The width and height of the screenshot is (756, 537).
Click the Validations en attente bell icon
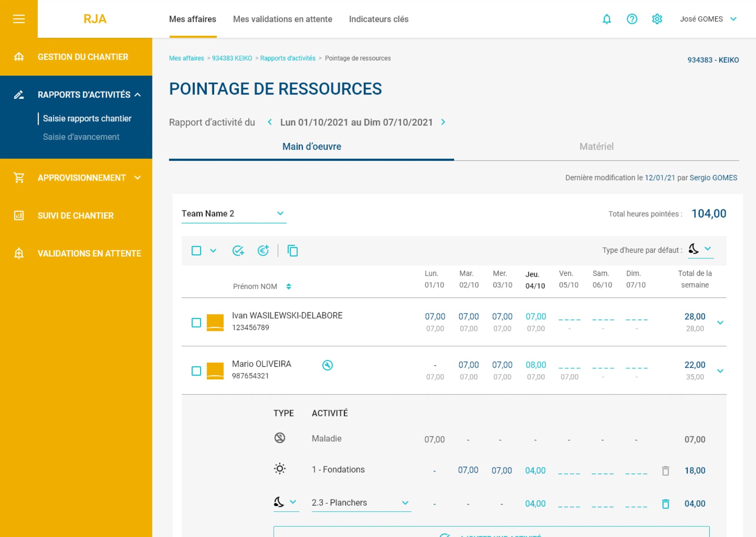click(x=19, y=253)
